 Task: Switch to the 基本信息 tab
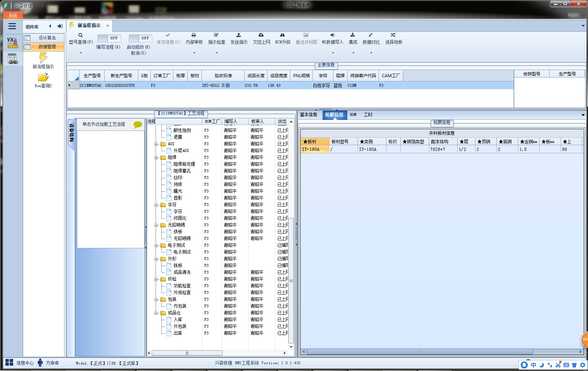pyautogui.click(x=308, y=115)
